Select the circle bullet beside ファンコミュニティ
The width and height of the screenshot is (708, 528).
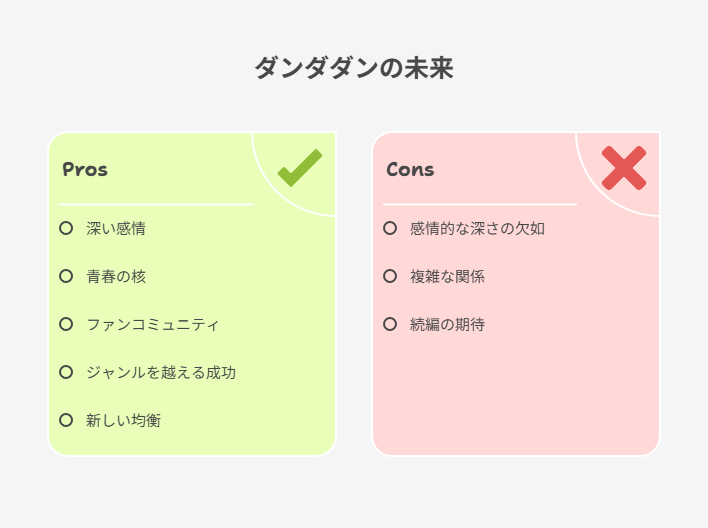(x=66, y=324)
